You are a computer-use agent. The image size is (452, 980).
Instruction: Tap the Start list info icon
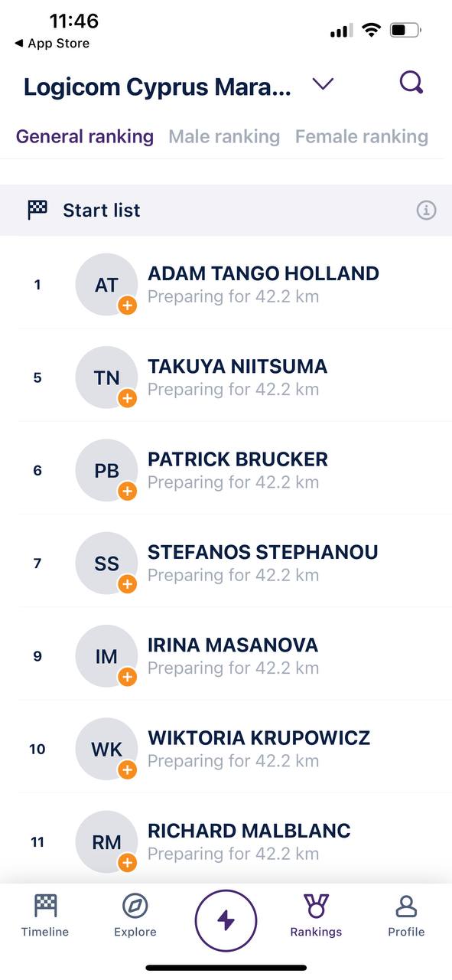point(426,210)
